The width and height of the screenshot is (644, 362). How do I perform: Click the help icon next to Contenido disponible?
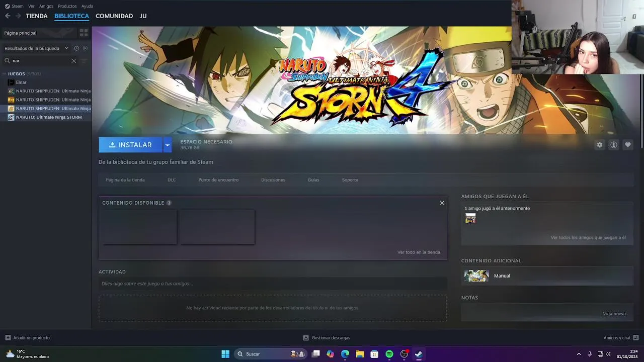[169, 203]
